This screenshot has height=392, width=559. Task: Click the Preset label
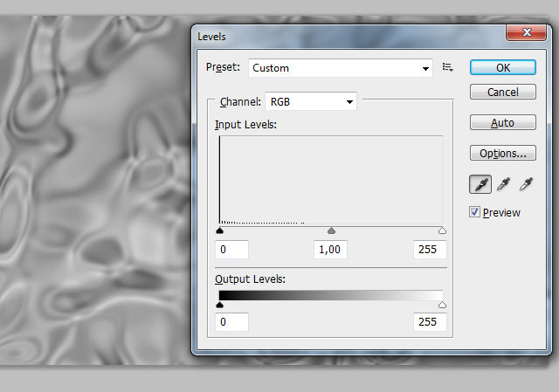[x=223, y=67]
